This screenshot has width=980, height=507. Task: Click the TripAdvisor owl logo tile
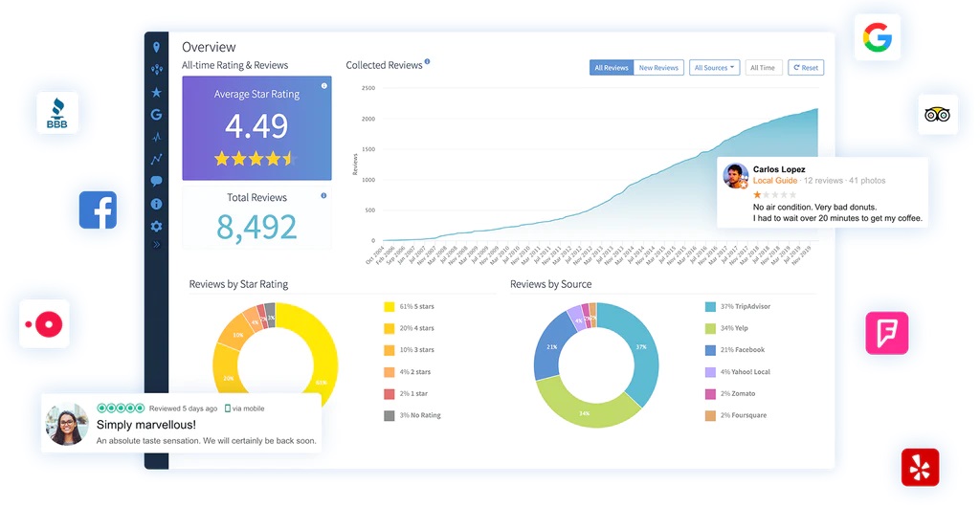938,114
